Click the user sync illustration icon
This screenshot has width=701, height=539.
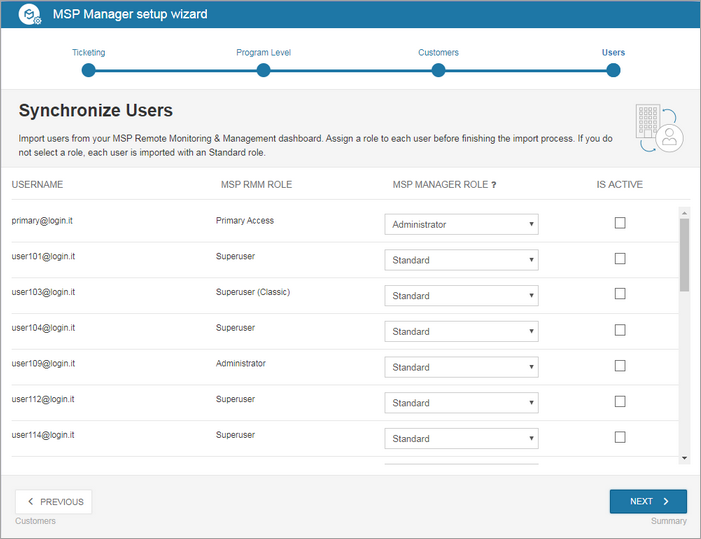click(659, 128)
